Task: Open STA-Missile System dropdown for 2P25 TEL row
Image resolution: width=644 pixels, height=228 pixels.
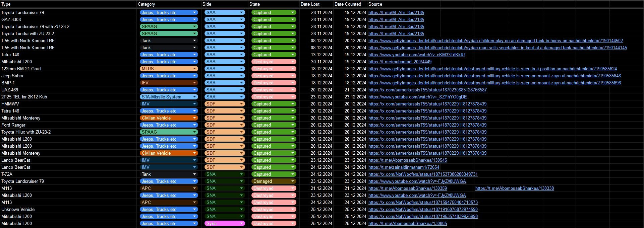Action: (x=169, y=97)
